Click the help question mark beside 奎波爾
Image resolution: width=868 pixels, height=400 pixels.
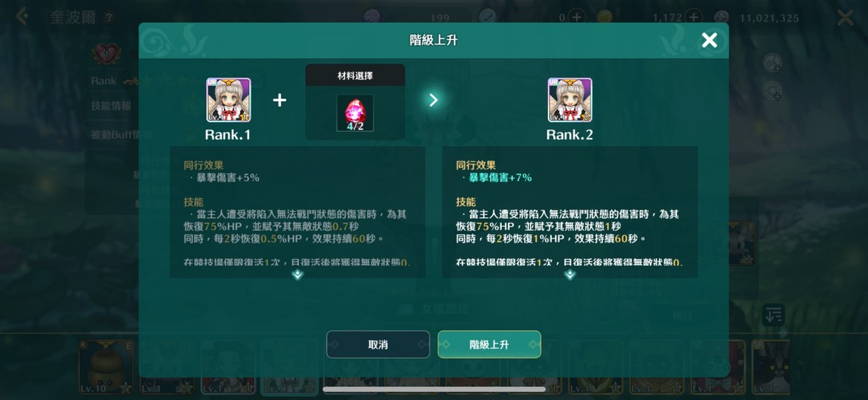click(x=109, y=17)
